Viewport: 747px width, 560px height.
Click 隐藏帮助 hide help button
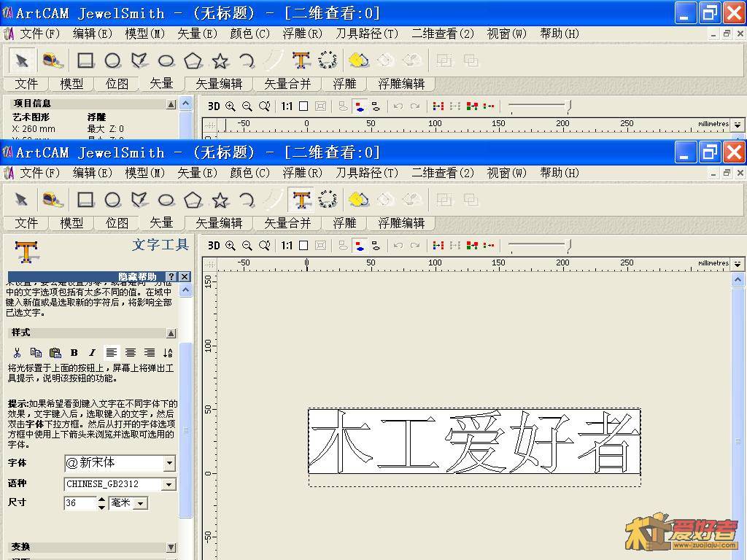pyautogui.click(x=137, y=276)
